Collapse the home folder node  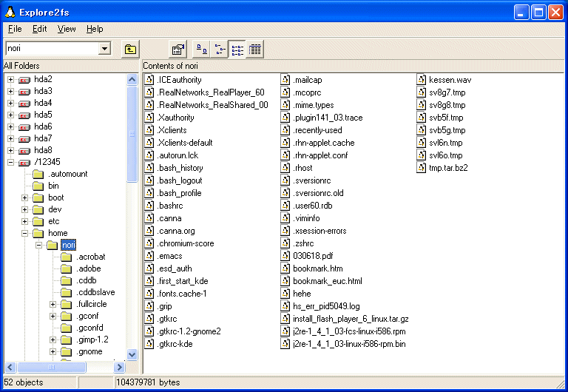[x=24, y=233]
